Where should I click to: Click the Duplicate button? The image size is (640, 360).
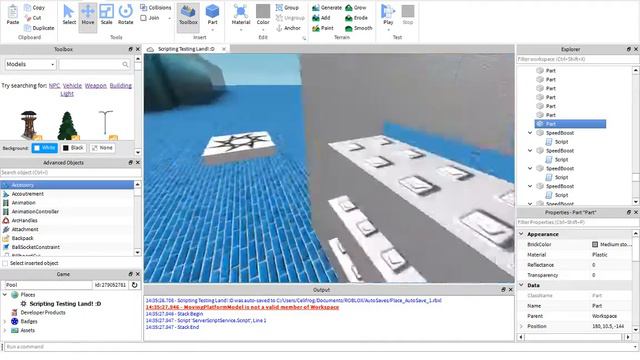point(39,28)
